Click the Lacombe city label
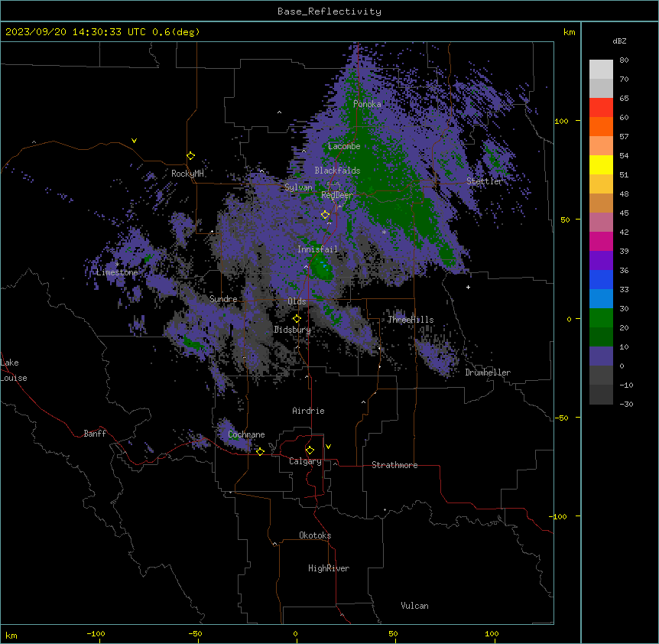The height and width of the screenshot is (644, 659). pos(344,146)
